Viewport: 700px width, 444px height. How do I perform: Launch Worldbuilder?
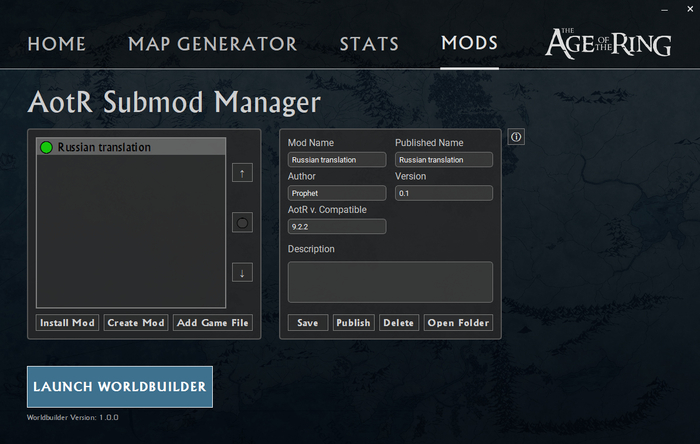120,387
